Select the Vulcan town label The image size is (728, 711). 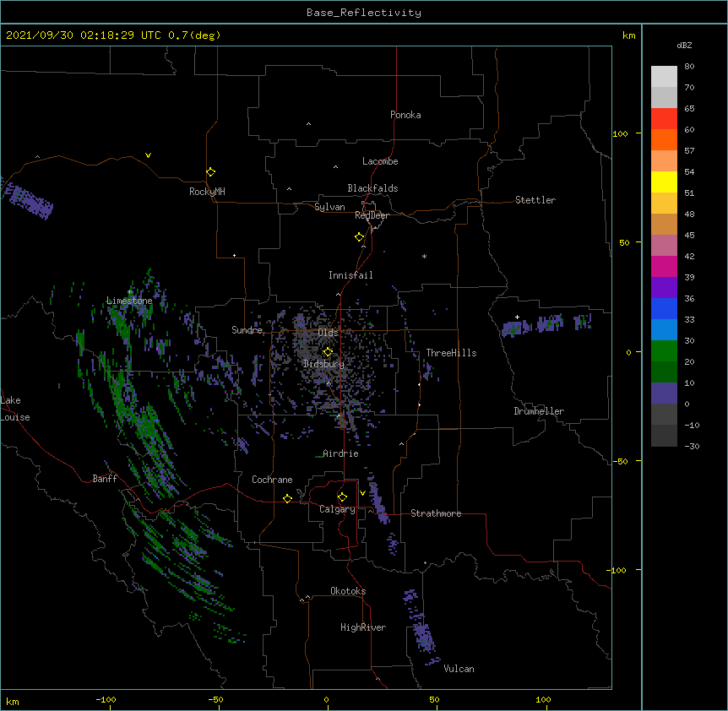(459, 669)
